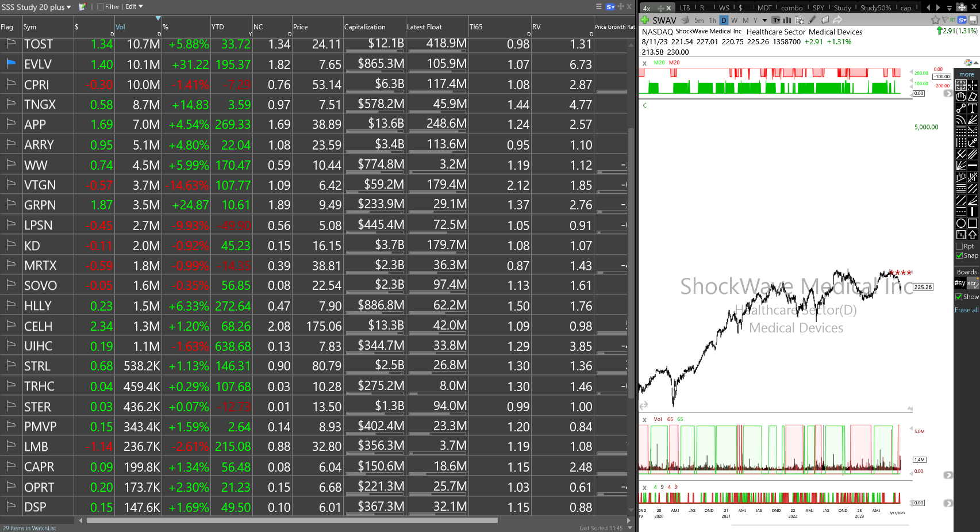Click the watchlist notes pencil icon

pos(82,7)
